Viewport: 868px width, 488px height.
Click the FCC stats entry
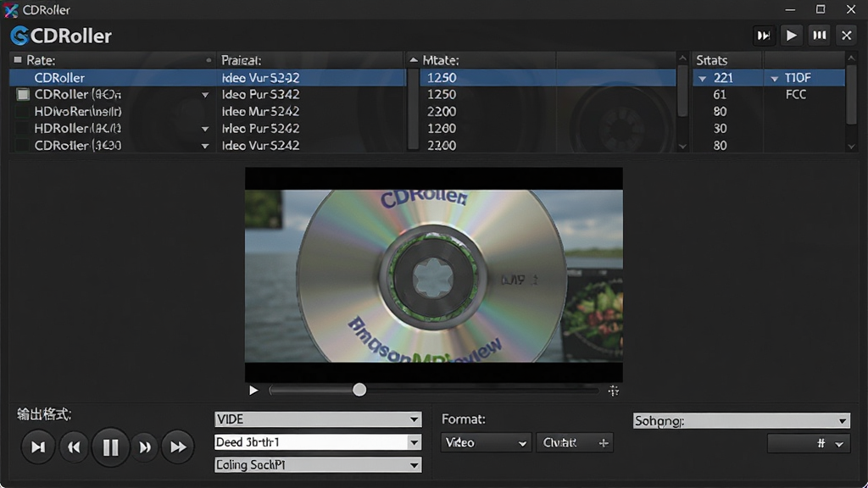tap(795, 95)
